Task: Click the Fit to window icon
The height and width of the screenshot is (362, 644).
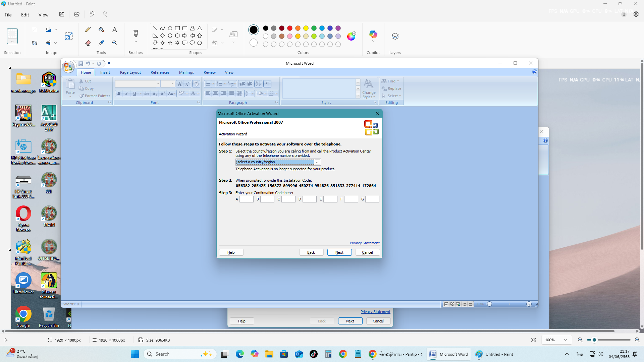Action: [533, 340]
